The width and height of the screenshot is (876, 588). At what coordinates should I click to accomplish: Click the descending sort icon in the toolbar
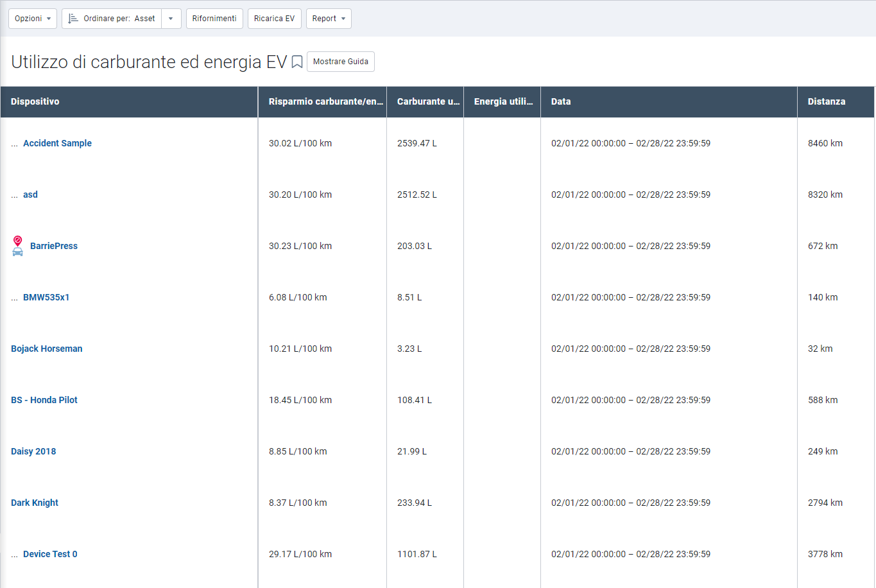pos(73,18)
